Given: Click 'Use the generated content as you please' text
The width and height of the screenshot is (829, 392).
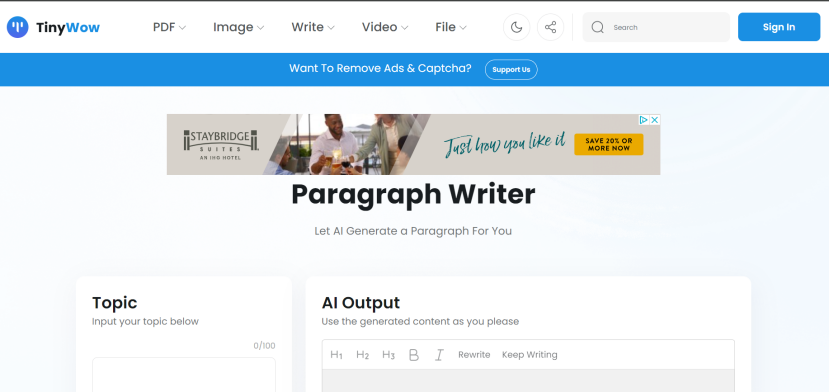Looking at the screenshot, I should 420,322.
